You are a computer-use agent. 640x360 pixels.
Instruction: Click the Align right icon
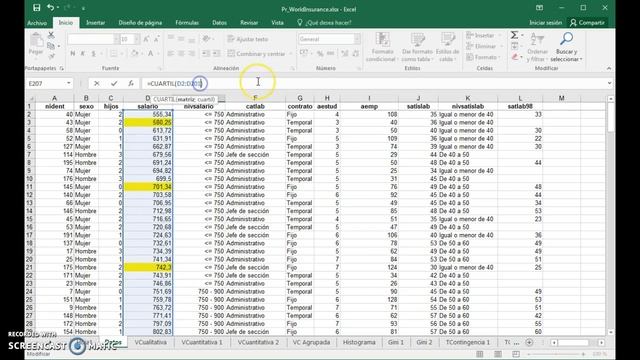(191, 53)
